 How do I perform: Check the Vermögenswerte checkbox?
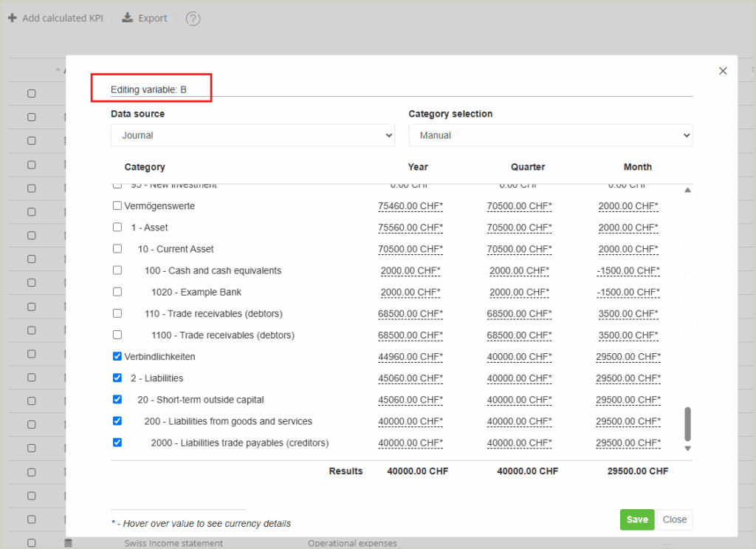tap(117, 205)
